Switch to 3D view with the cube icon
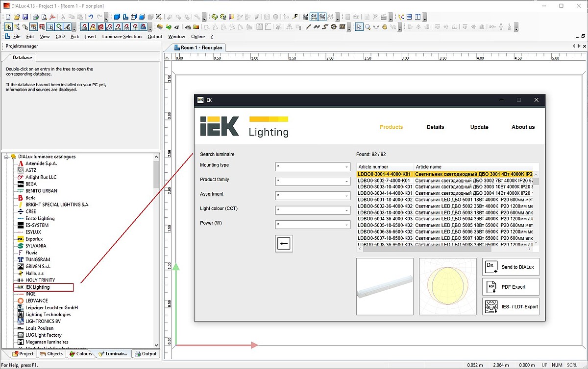The image size is (588, 369). click(x=117, y=16)
